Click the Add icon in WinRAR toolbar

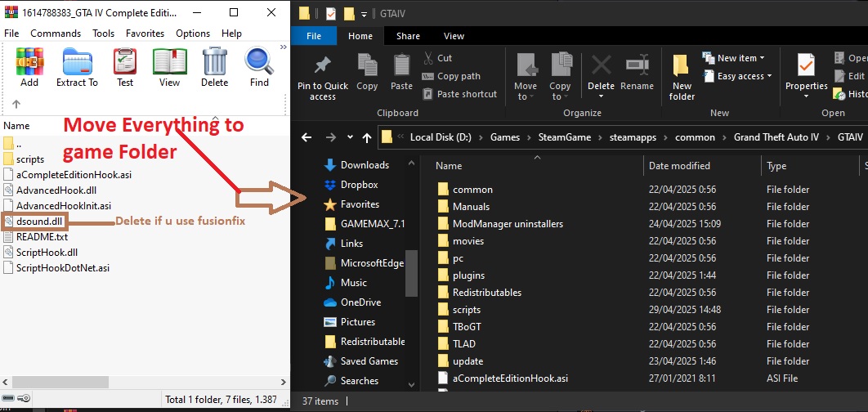click(29, 68)
